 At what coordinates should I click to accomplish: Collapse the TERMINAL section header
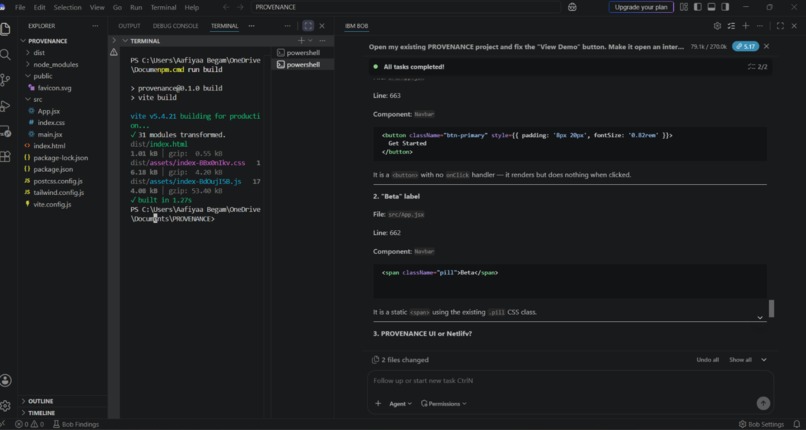145,41
